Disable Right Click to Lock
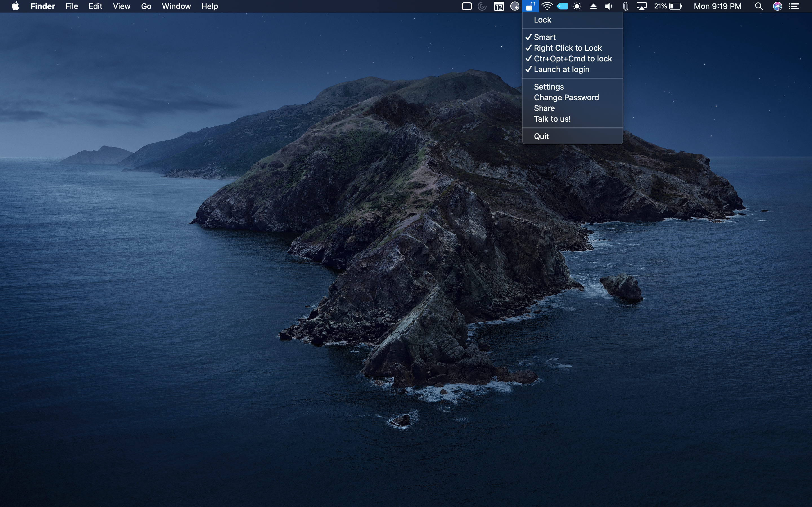The width and height of the screenshot is (812, 507). click(x=567, y=48)
